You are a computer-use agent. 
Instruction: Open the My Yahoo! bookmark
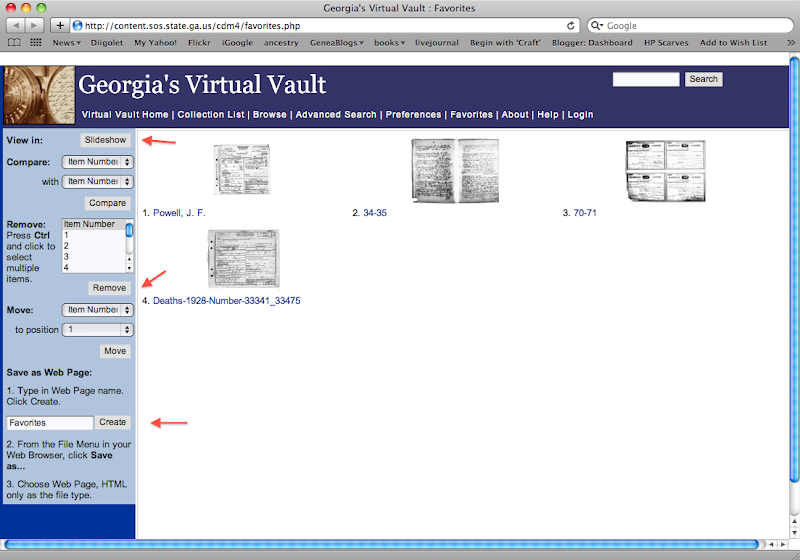click(156, 43)
